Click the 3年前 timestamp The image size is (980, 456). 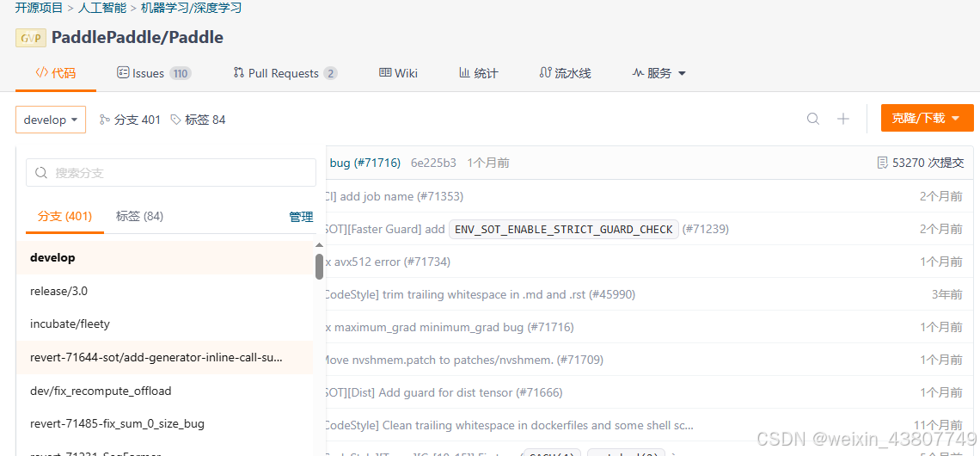click(946, 294)
